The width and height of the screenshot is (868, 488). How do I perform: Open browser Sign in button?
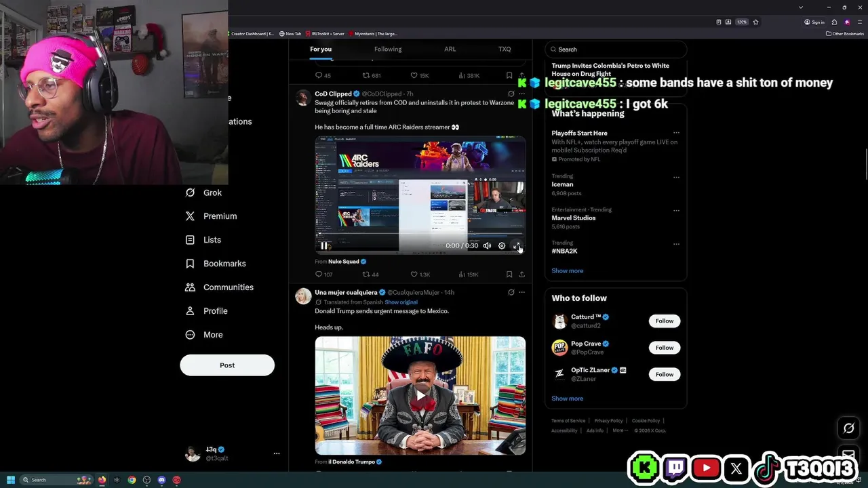[x=814, y=22]
